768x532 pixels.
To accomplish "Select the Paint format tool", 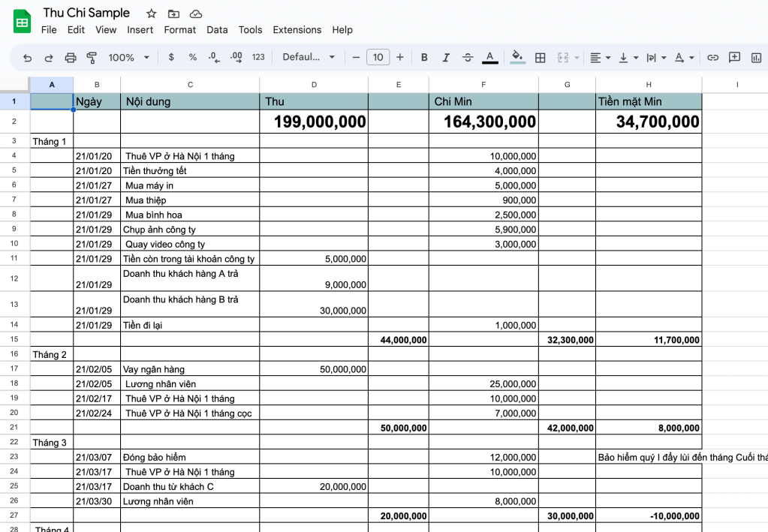I will click(92, 57).
